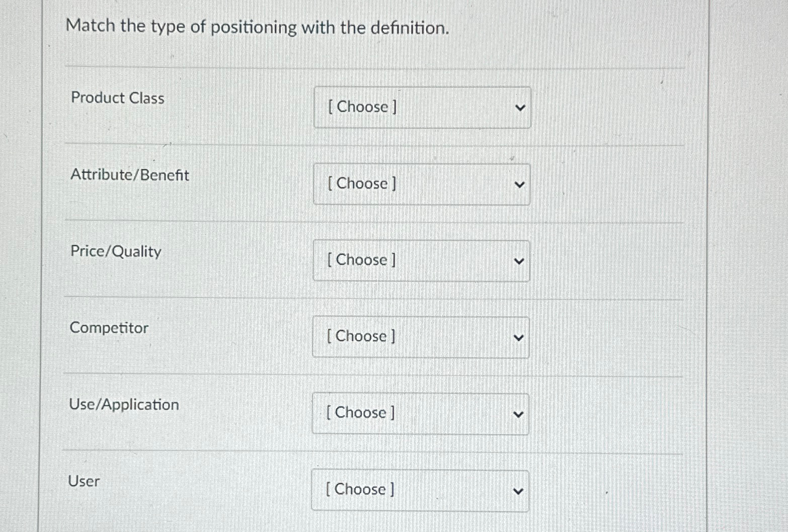Open the Product Class dropdown
This screenshot has width=788, height=532.
422,107
